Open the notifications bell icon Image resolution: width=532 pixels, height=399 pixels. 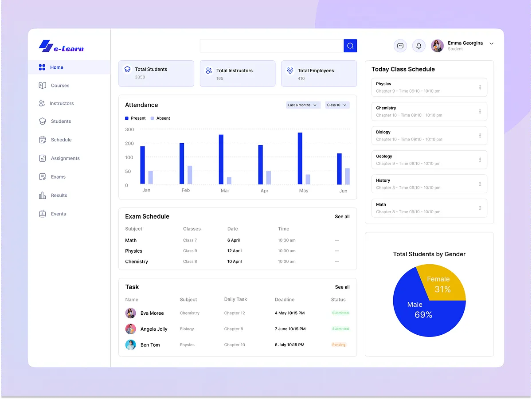click(x=419, y=46)
